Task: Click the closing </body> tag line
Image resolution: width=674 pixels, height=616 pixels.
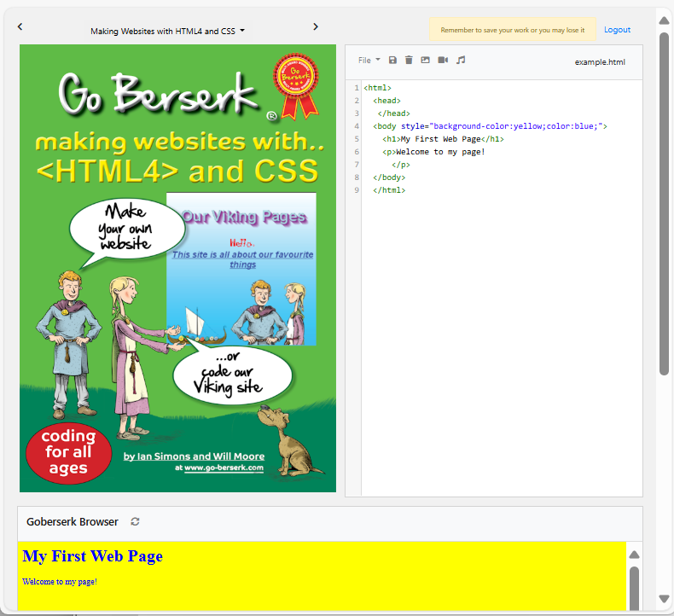Action: tap(389, 177)
